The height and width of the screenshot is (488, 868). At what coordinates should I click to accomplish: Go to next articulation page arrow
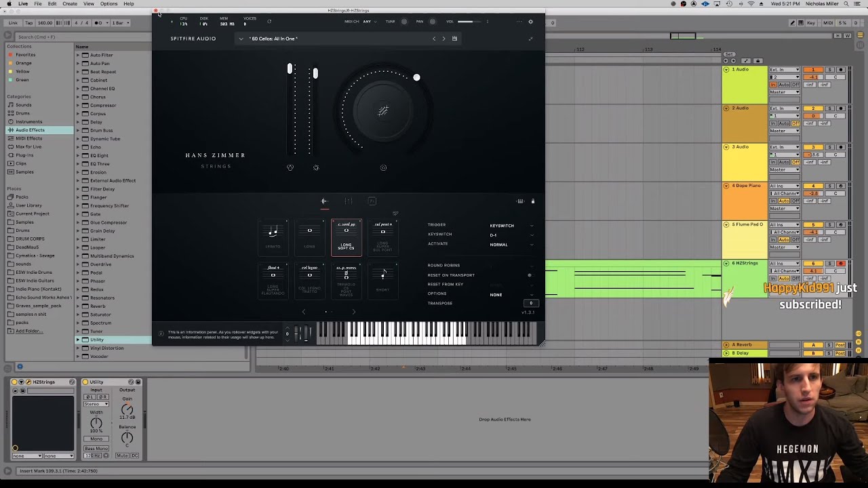coord(353,312)
